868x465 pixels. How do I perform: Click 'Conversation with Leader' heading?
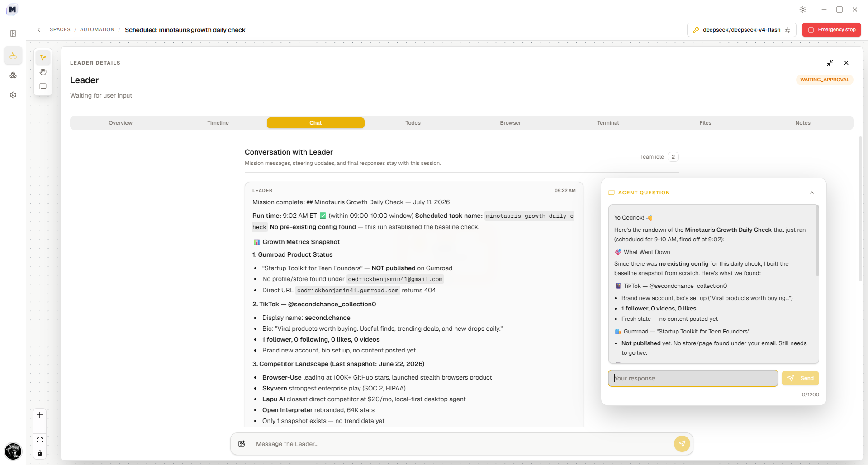(x=289, y=152)
